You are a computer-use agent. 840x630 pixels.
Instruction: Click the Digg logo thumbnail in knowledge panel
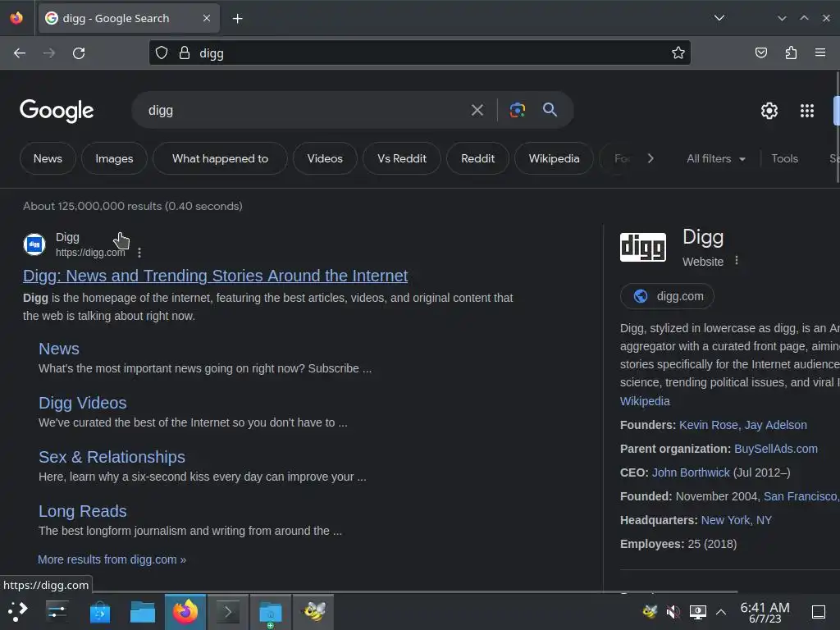[643, 247]
